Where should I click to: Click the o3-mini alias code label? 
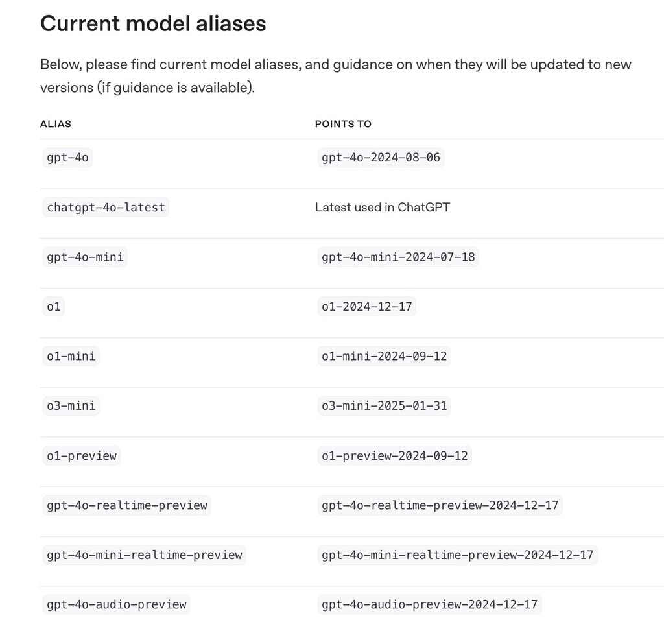point(71,406)
